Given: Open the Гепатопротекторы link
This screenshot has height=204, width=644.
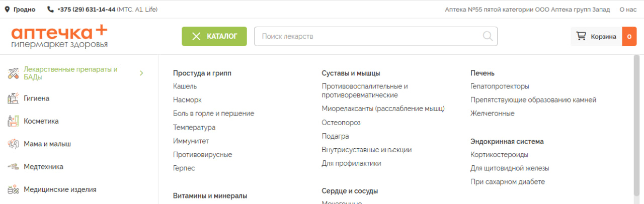Looking at the screenshot, I should point(500,86).
